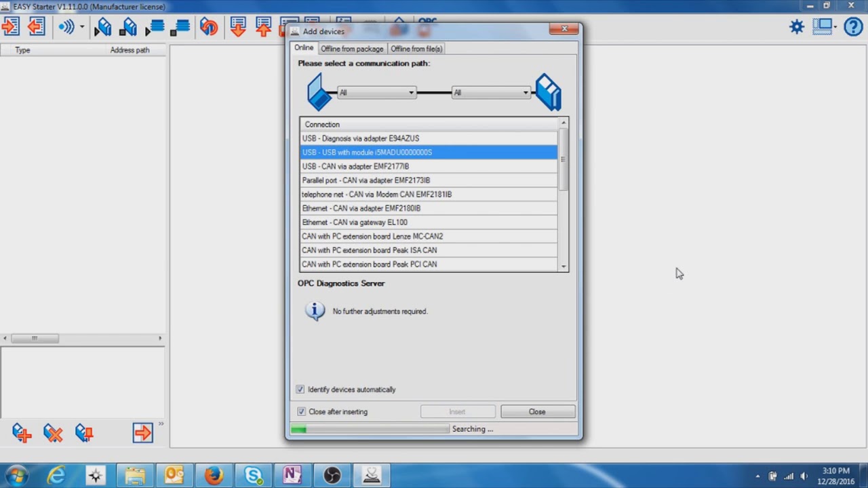Click the remove device X icon
Viewport: 868px width, 488px height.
[53, 433]
